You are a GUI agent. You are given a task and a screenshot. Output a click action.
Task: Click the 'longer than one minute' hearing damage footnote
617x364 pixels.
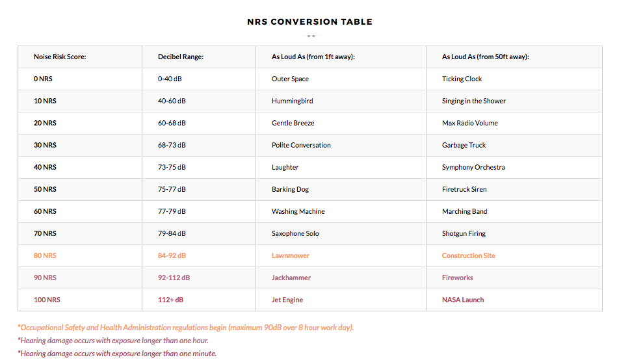pos(117,354)
